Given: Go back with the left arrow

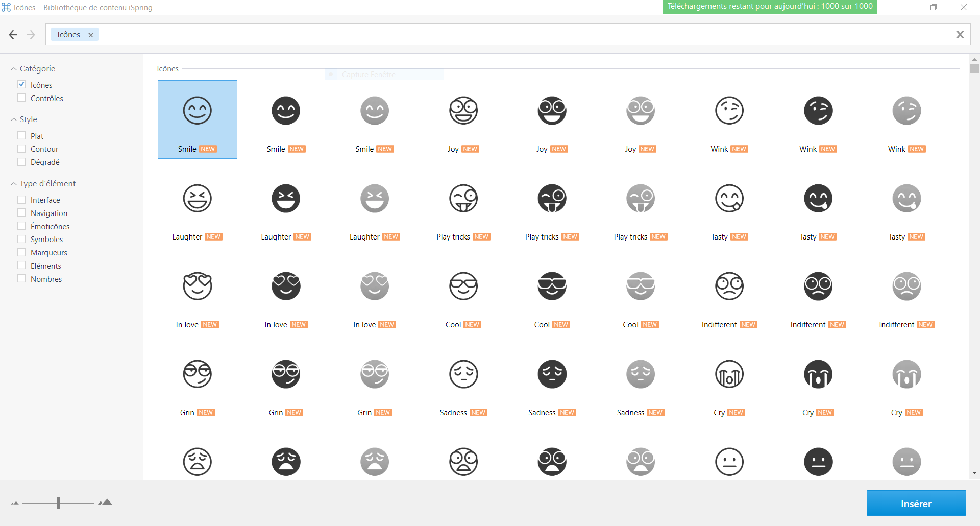Looking at the screenshot, I should click(13, 35).
